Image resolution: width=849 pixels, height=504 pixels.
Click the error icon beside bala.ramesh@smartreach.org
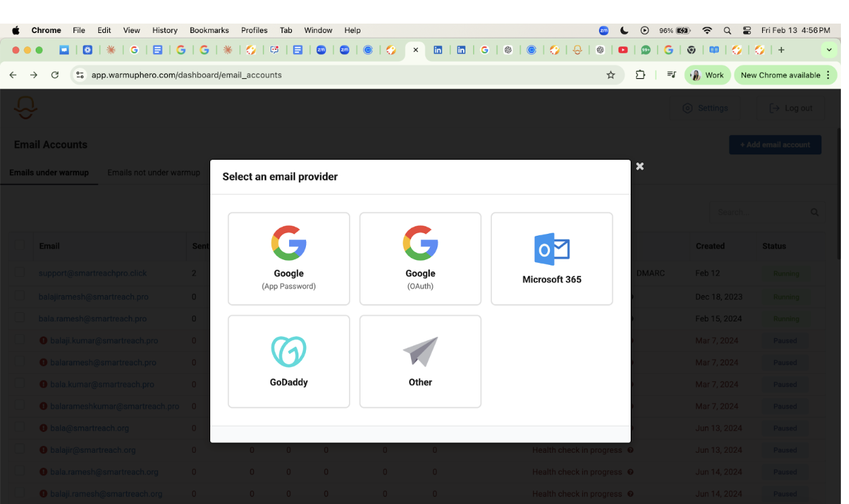click(43, 472)
